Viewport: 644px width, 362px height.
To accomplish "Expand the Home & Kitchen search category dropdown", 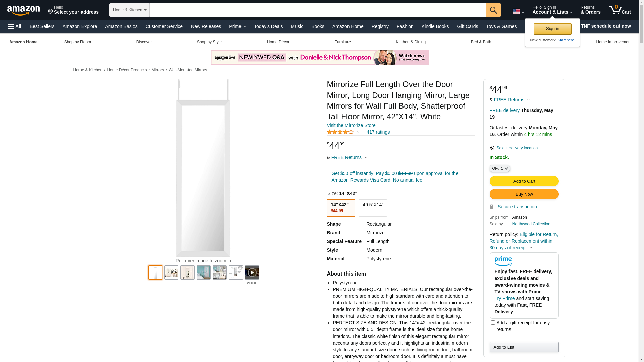I will (x=129, y=10).
